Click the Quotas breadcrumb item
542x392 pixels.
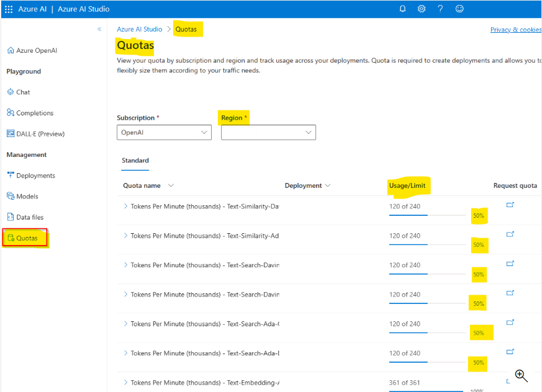186,29
